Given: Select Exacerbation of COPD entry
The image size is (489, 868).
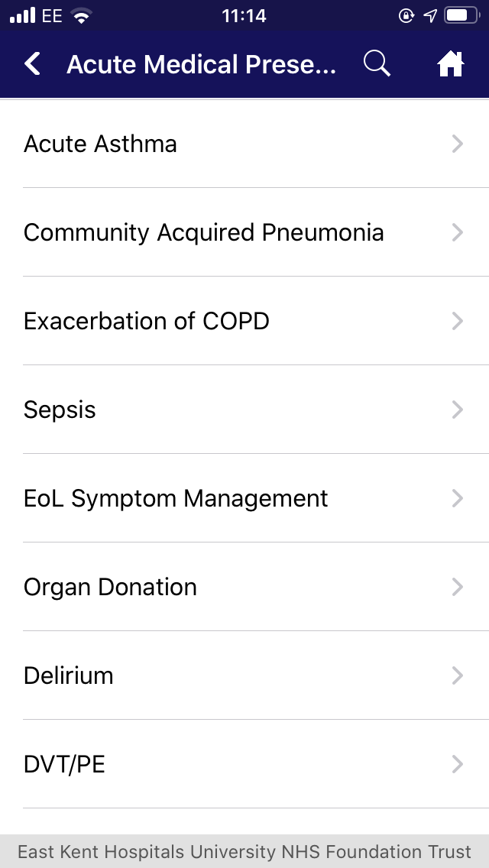Looking at the screenshot, I should (147, 321).
